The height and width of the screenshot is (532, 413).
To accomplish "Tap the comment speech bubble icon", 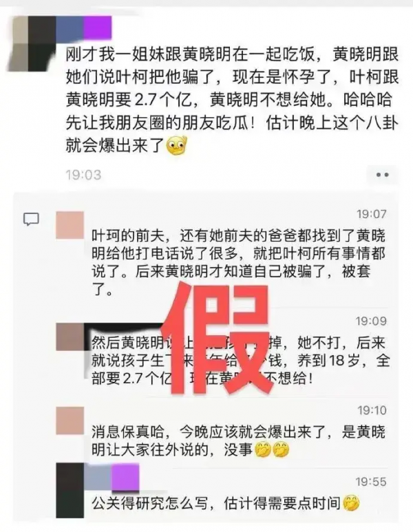I will click(31, 220).
